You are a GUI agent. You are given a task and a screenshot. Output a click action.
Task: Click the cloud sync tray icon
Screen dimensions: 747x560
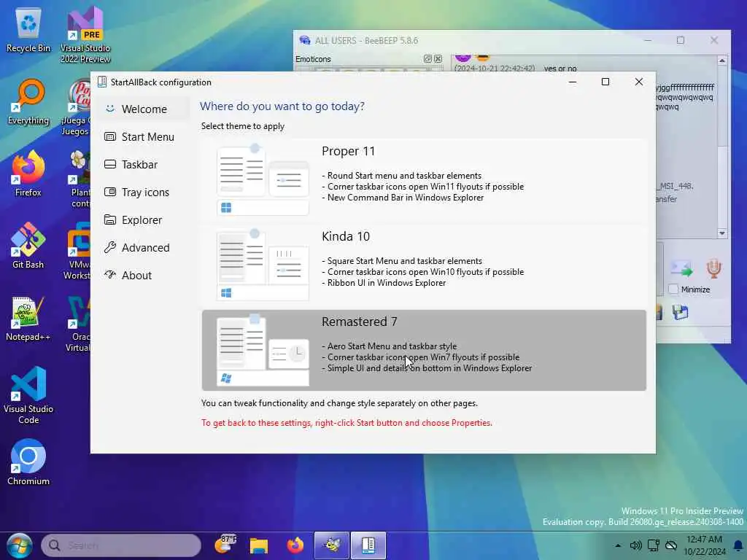(x=671, y=545)
